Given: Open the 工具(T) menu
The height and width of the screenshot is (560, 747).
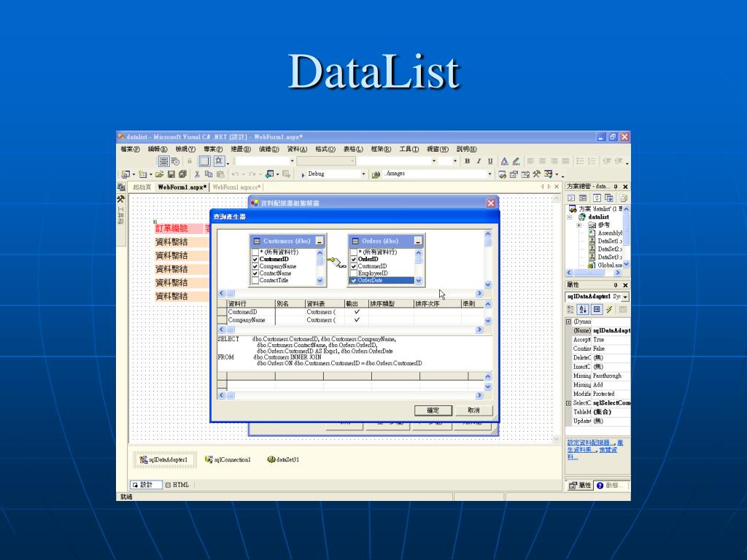Looking at the screenshot, I should 409,149.
